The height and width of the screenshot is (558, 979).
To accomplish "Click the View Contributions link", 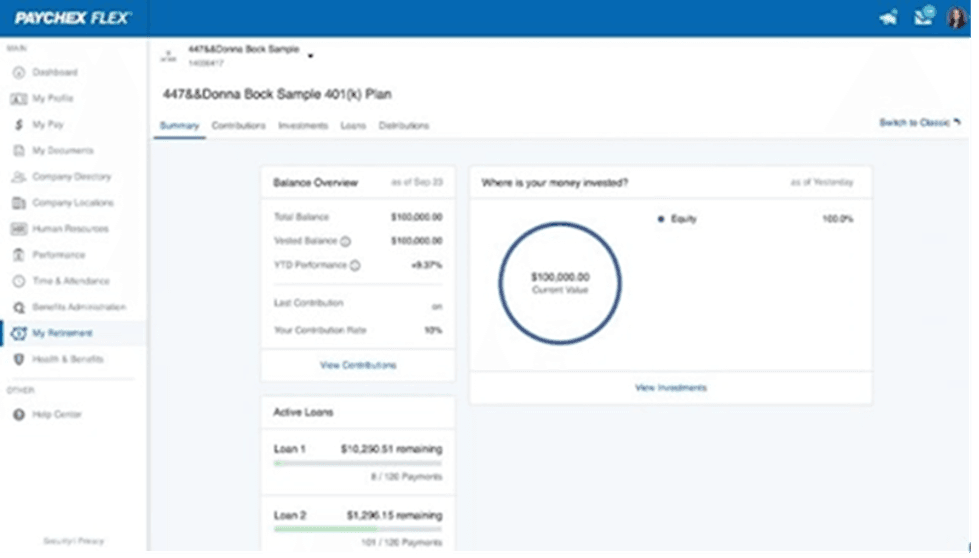I will [x=358, y=365].
